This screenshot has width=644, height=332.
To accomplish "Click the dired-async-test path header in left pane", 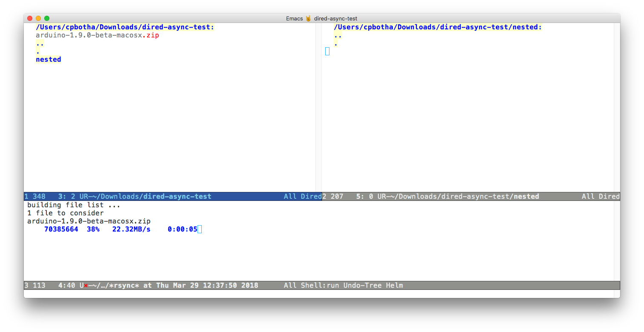I will [x=124, y=27].
